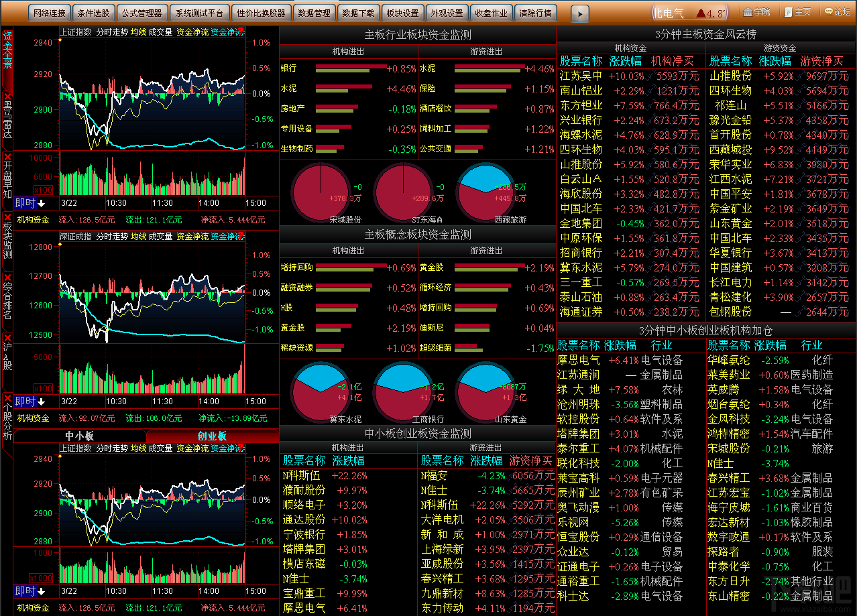Click 饲料加工 sector in 游资进出 panel
Image resolution: width=857 pixels, height=616 pixels.
[x=436, y=129]
